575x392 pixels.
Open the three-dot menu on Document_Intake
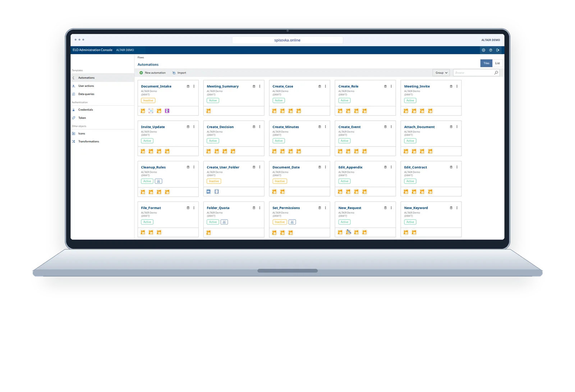click(194, 86)
